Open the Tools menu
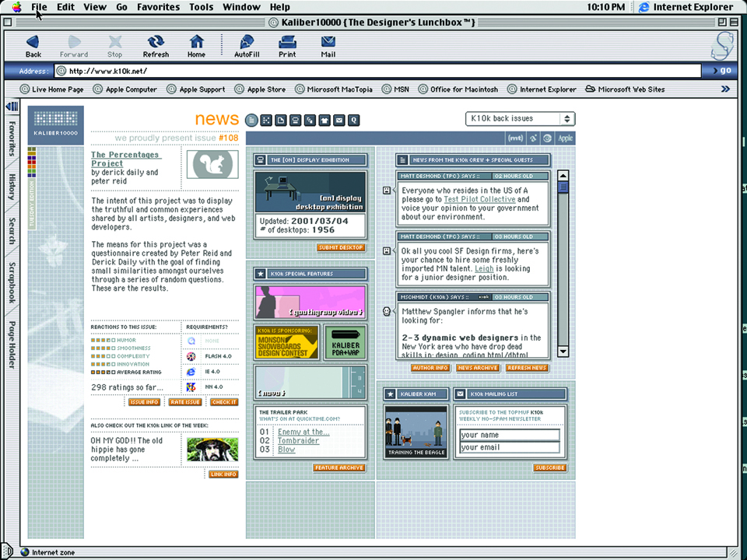 point(201,7)
